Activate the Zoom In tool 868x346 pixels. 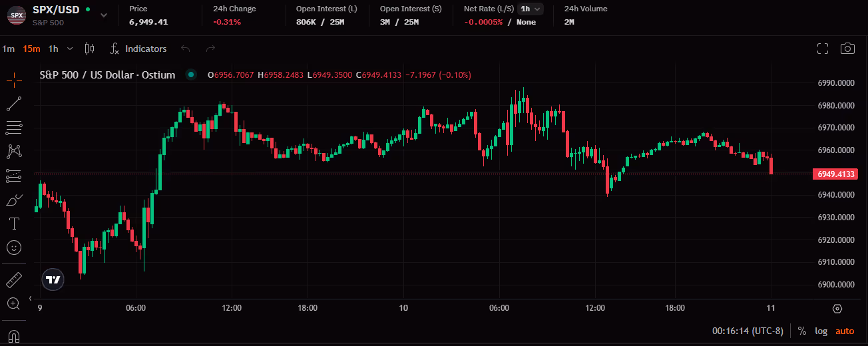click(x=13, y=303)
